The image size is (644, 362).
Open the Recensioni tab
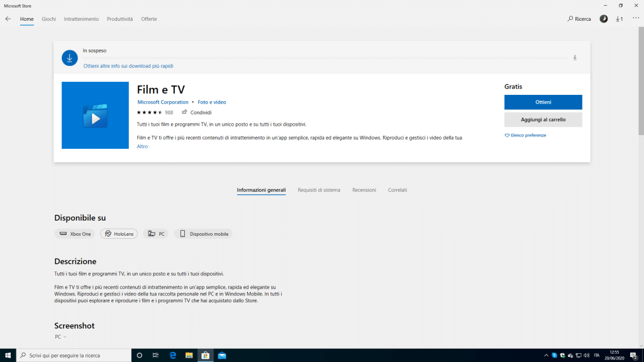click(x=364, y=190)
